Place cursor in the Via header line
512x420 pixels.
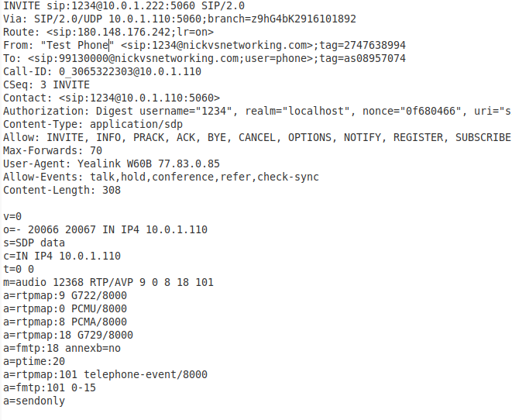click(x=180, y=19)
